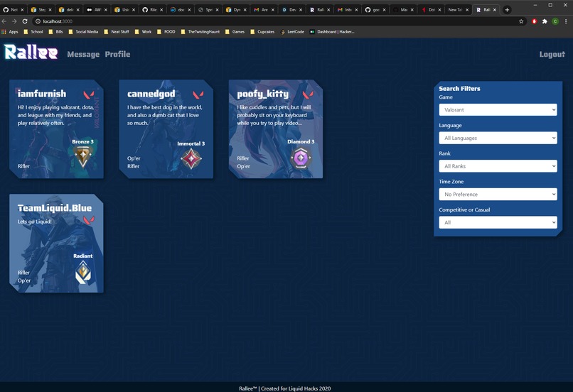573x392 pixels.
Task: Click the Search Filters heading
Action: coord(459,88)
